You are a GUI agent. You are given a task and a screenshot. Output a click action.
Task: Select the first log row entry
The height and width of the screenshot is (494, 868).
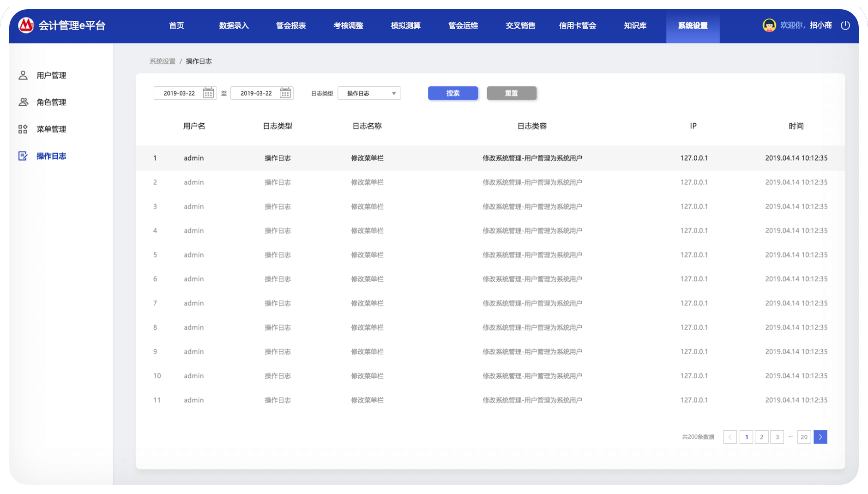click(489, 158)
